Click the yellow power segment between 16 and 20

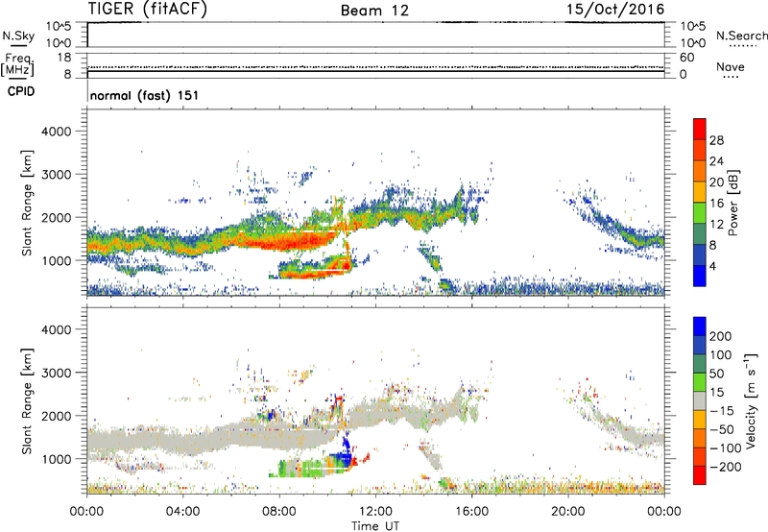(x=700, y=192)
